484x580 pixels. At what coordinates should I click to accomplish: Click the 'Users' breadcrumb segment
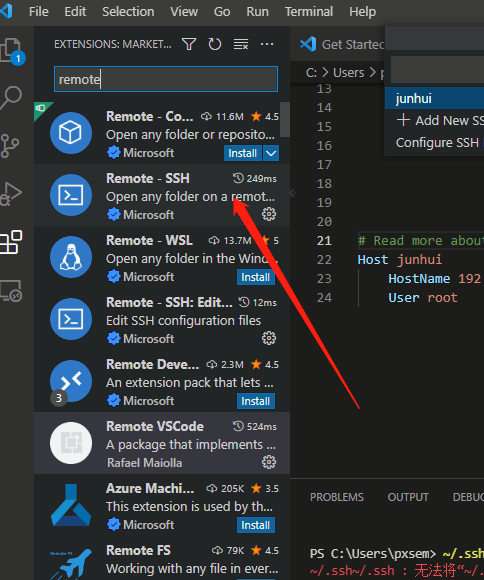349,72
